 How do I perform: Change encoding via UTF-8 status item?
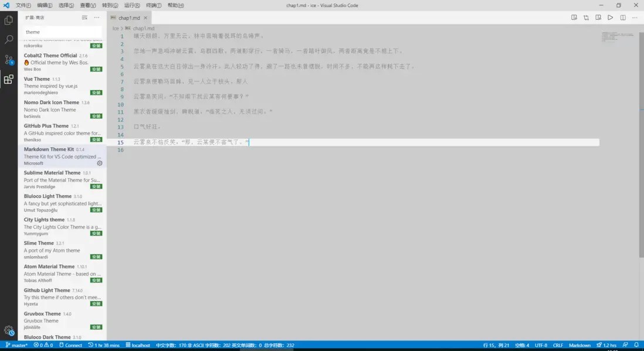coord(541,345)
